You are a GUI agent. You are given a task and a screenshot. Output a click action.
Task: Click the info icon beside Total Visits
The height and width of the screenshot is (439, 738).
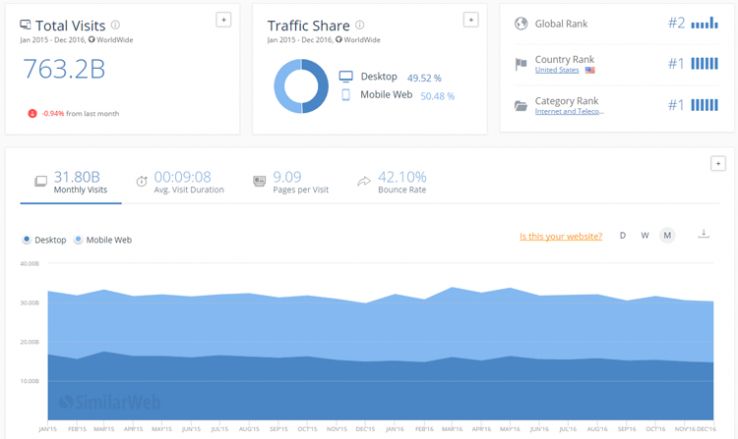coord(115,25)
